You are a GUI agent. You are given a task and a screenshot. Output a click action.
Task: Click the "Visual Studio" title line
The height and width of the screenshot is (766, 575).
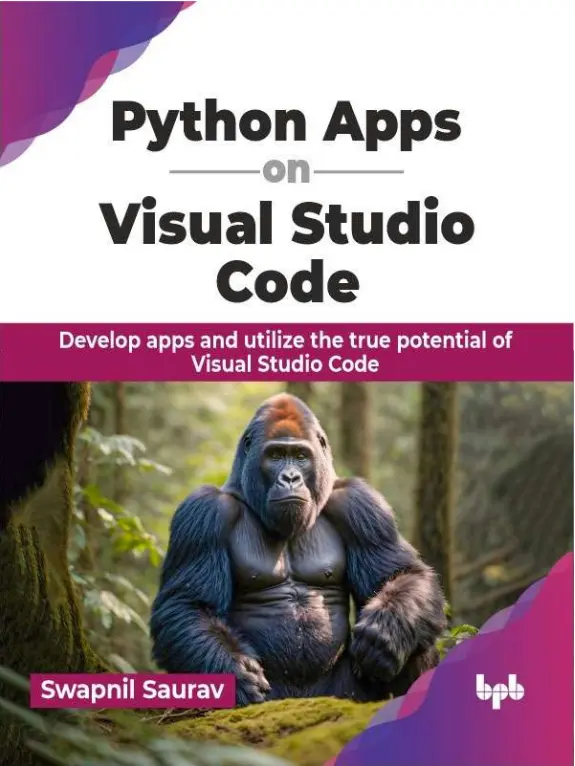288,223
